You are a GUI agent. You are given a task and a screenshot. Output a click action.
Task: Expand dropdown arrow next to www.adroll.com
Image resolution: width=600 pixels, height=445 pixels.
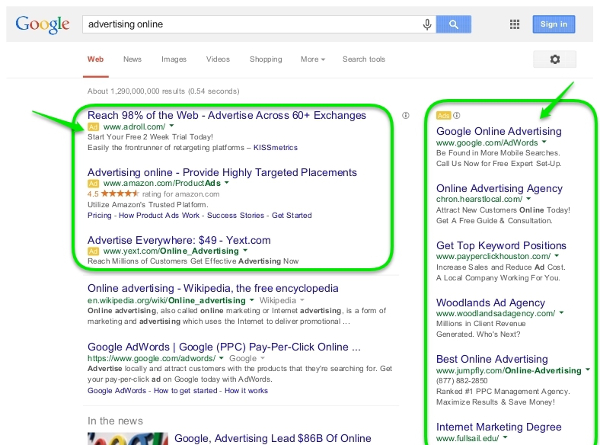[x=171, y=126]
